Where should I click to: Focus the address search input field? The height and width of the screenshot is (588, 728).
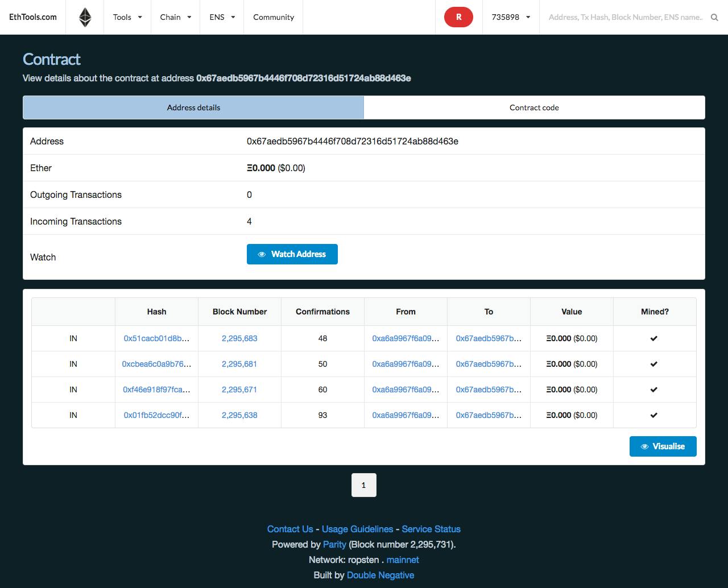point(626,17)
